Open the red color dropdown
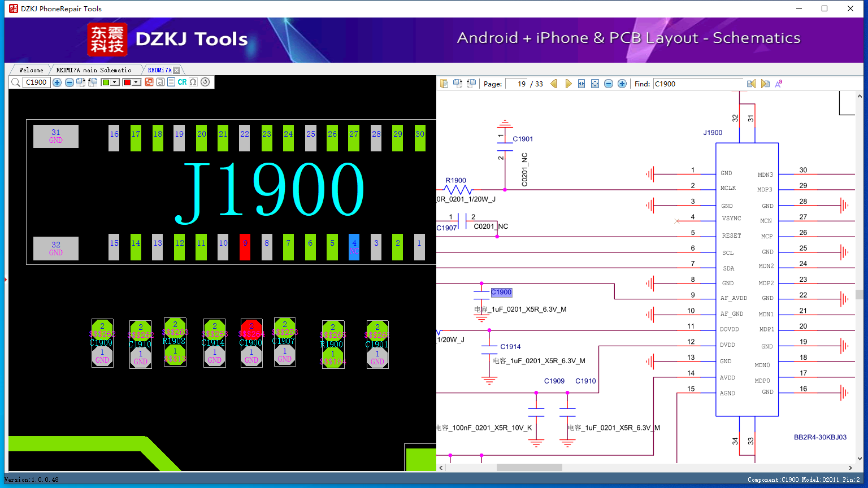This screenshot has height=488, width=868. point(137,82)
